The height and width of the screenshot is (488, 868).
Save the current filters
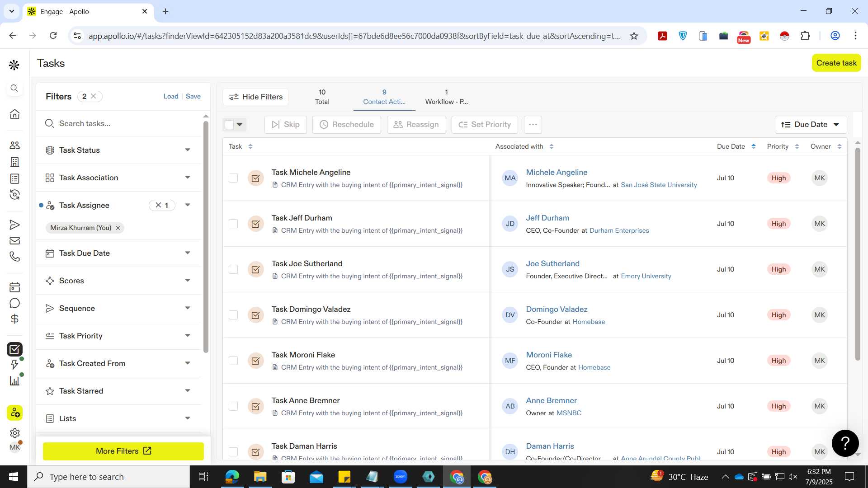click(x=193, y=96)
